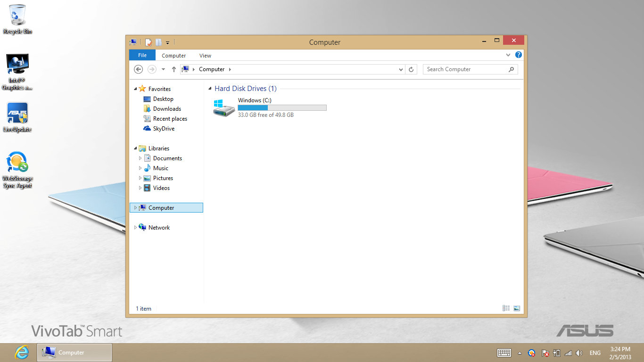Click the Windows (C:) free space bar
Viewport: 644px width, 362px height.
pyautogui.click(x=282, y=108)
